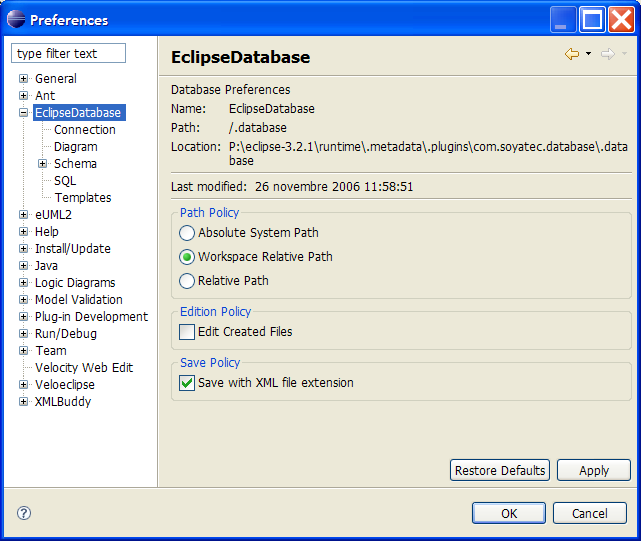Select the Install/Update preferences item

tap(73, 249)
